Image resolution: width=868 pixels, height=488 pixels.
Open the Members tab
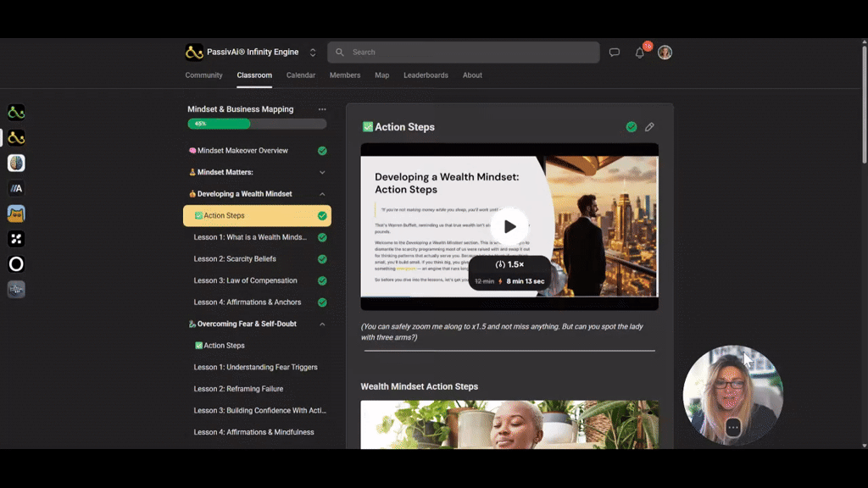pos(345,75)
